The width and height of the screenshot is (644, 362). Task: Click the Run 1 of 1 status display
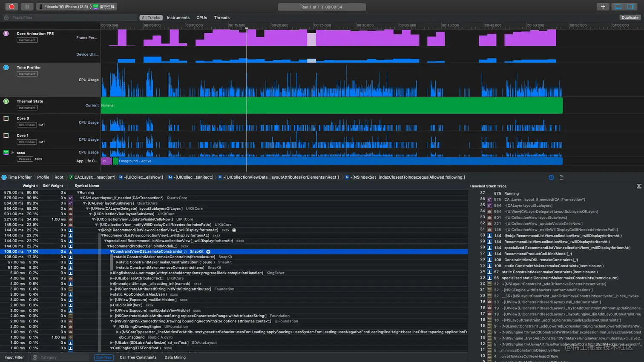point(322,7)
